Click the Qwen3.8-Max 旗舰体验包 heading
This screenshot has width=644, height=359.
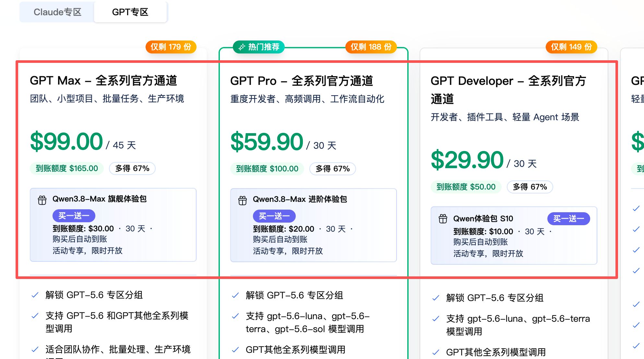[100, 199]
